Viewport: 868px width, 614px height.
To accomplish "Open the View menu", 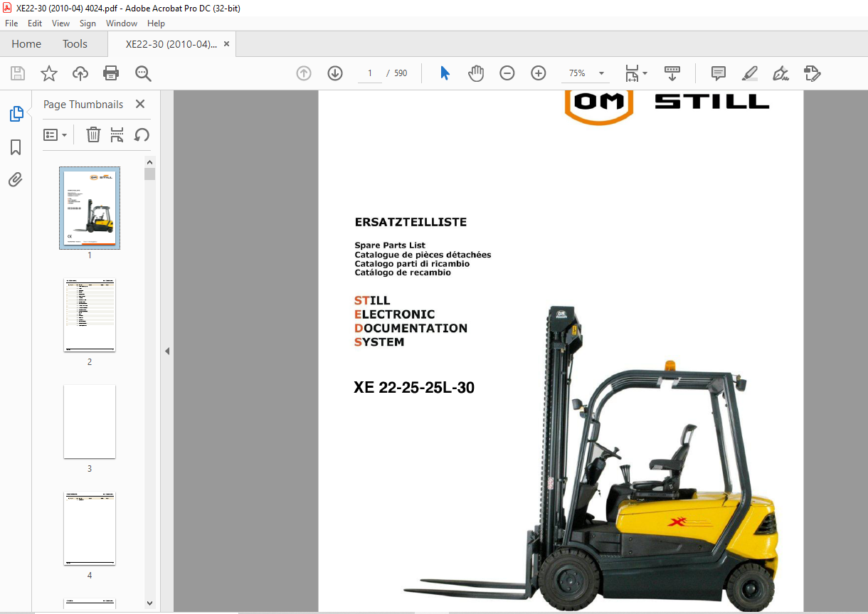I will (x=60, y=23).
